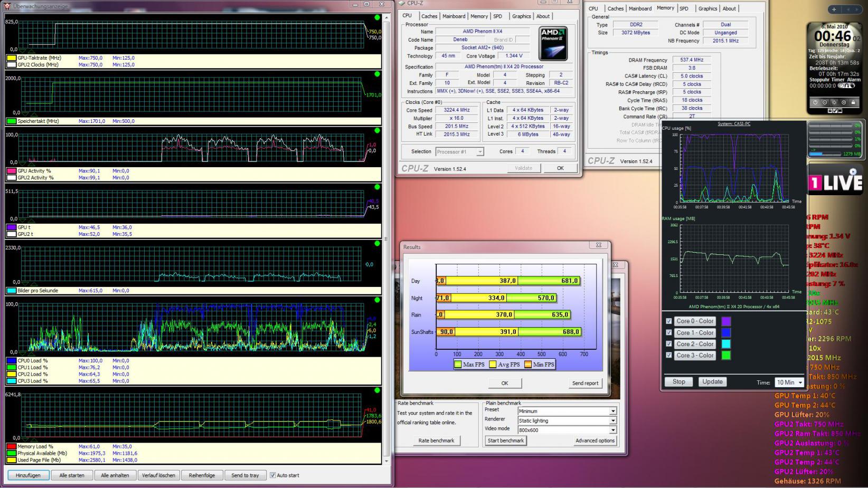Click the Core 0 - Color button
Screen dimensions: 868x488
click(x=695, y=321)
